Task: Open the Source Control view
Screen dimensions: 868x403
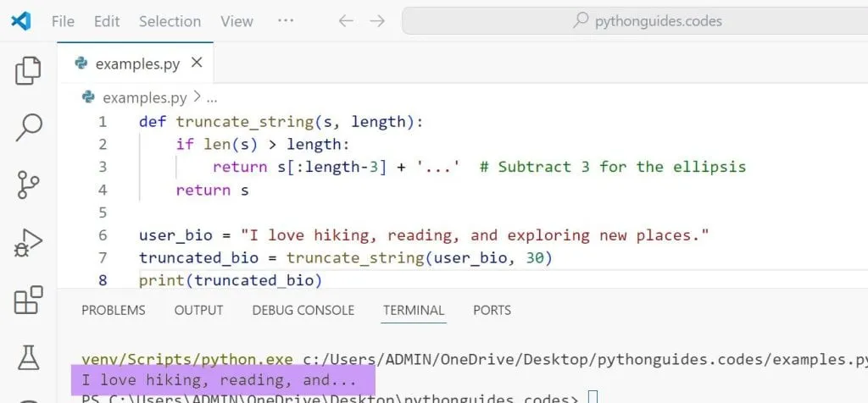Action: [29, 185]
